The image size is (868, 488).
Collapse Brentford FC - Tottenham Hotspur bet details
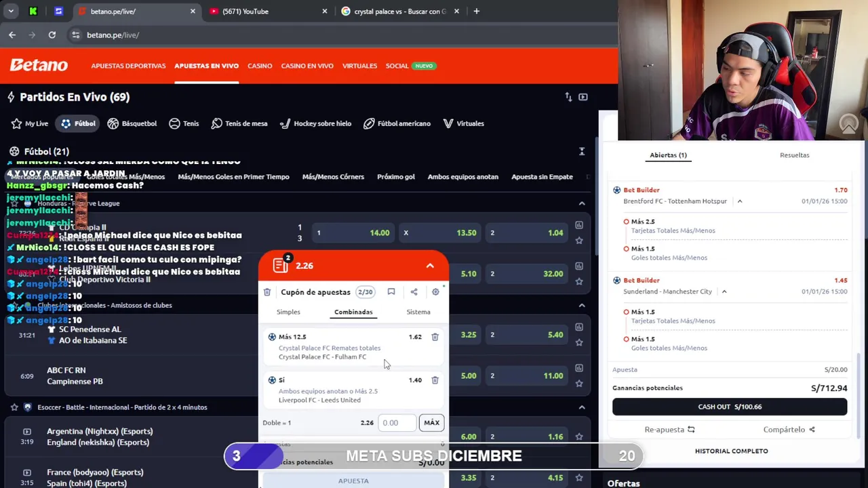[x=740, y=201]
